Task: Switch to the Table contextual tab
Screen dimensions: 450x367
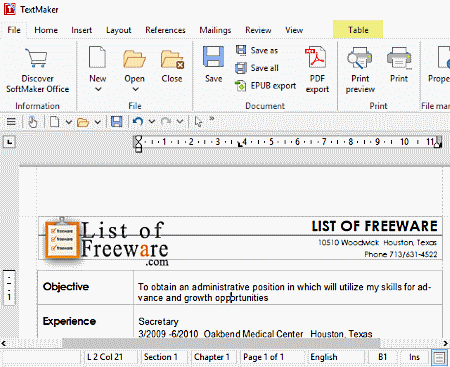Action: [358, 29]
